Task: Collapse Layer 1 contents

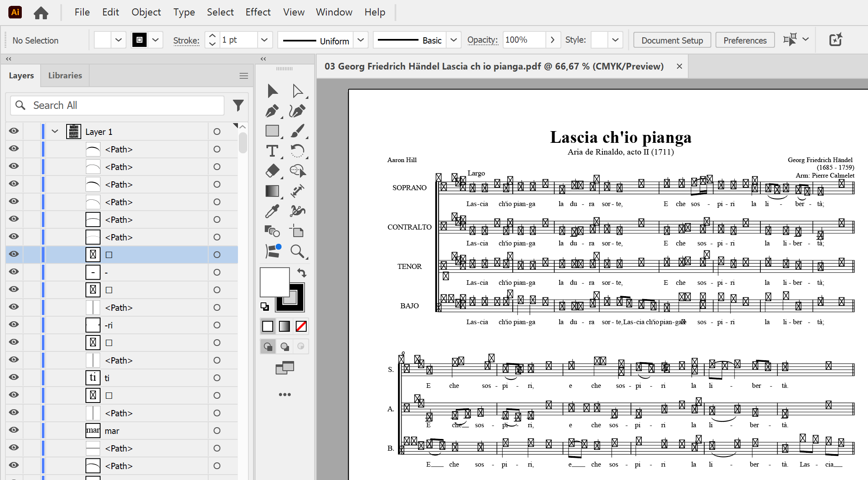Action: pyautogui.click(x=55, y=131)
